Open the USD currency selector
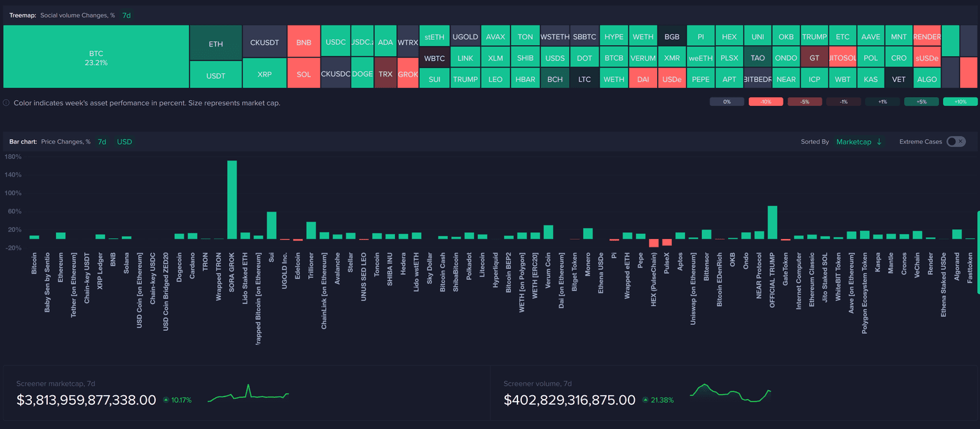The height and width of the screenshot is (429, 980). (x=124, y=142)
